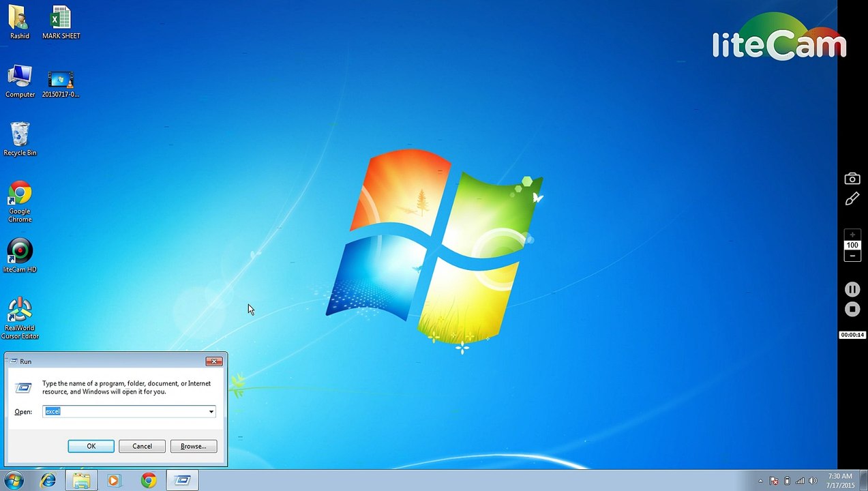Open the Action Center flag icon
Screen dimensions: 868x491
pyautogui.click(x=774, y=481)
